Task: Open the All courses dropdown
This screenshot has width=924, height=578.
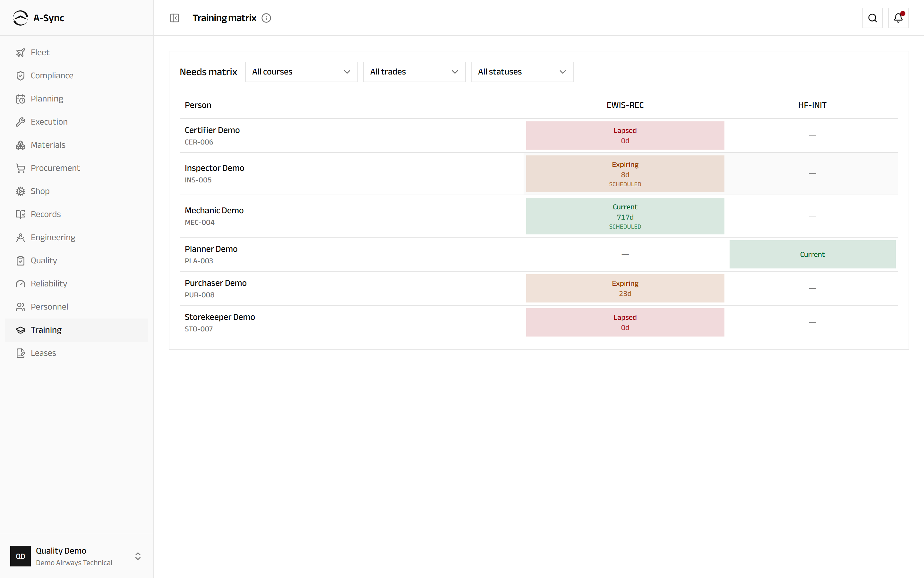Action: tap(301, 72)
